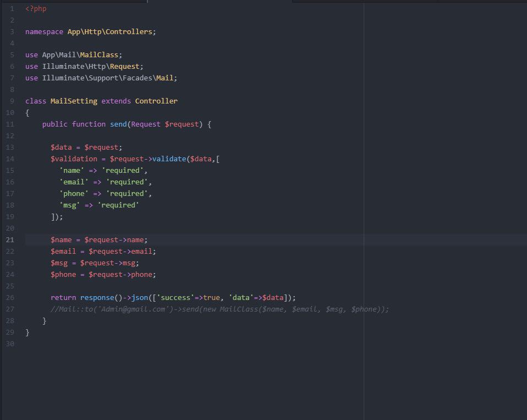Click 'true' value on line 26
Image resolution: width=527 pixels, height=420 pixels.
211,298
